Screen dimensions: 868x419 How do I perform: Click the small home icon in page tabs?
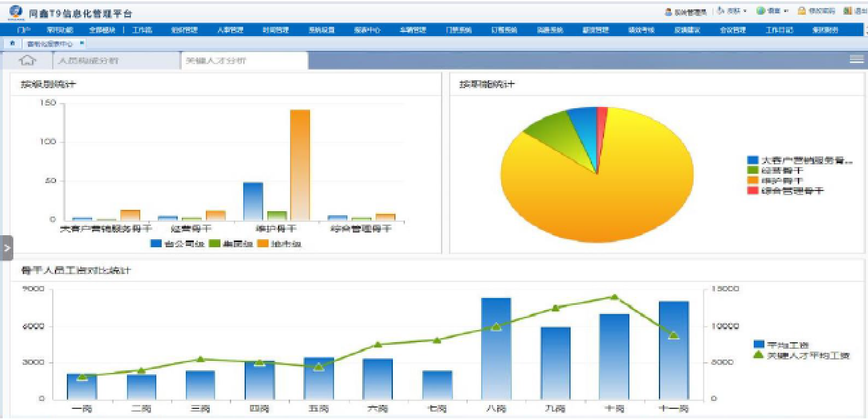[x=13, y=43]
